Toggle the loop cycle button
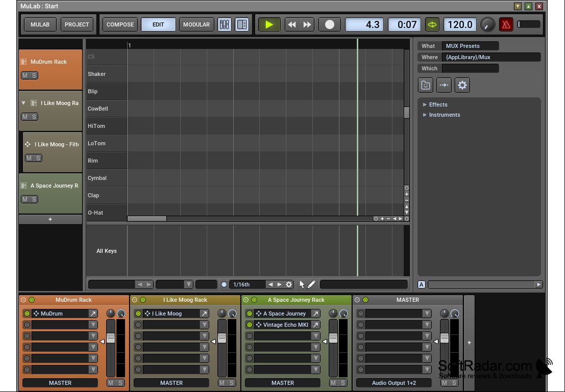This screenshot has height=392, width=565. coord(432,24)
